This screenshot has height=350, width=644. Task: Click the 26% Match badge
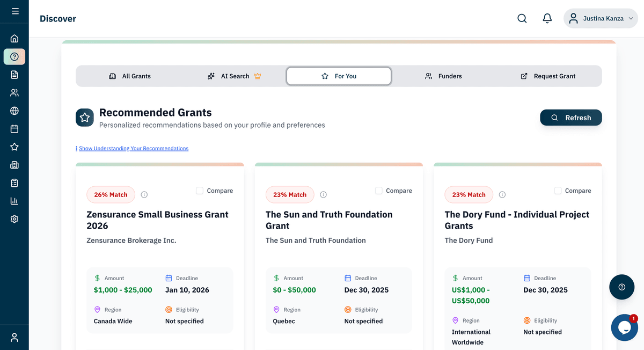tap(111, 194)
